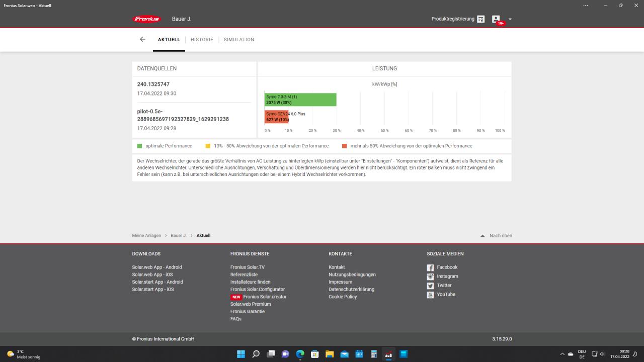Open Teams Chat taskbar icon
This screenshot has width=644, height=362.
click(285, 354)
